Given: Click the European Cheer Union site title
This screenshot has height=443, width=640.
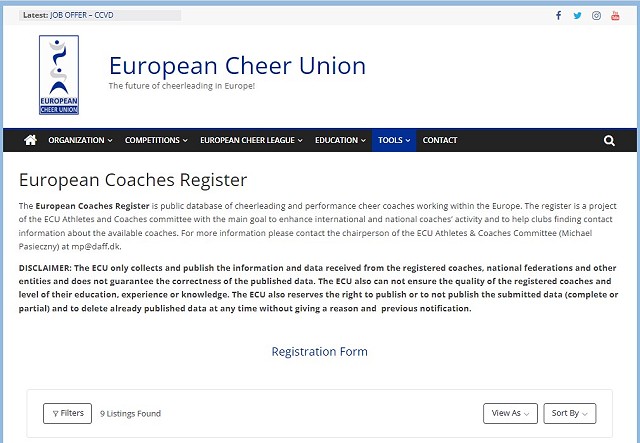Looking at the screenshot, I should [237, 65].
